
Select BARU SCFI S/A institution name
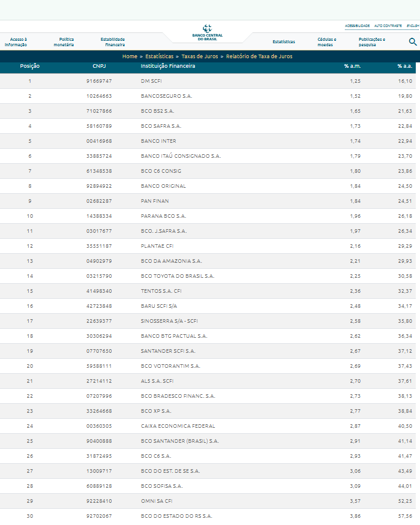[159, 306]
